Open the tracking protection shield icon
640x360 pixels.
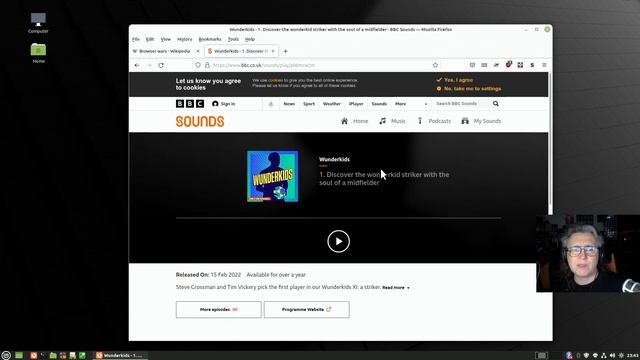pos(198,65)
